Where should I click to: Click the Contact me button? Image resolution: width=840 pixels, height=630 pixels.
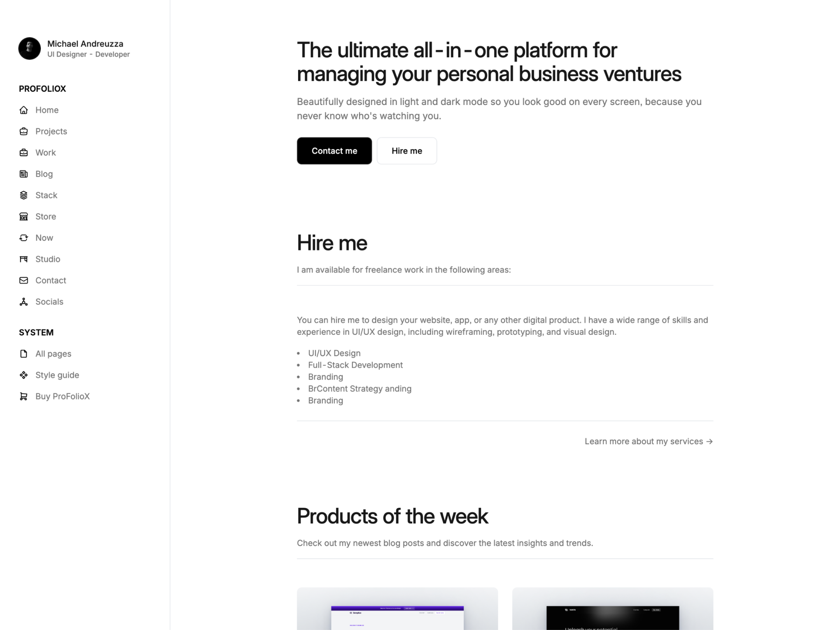[x=334, y=150]
